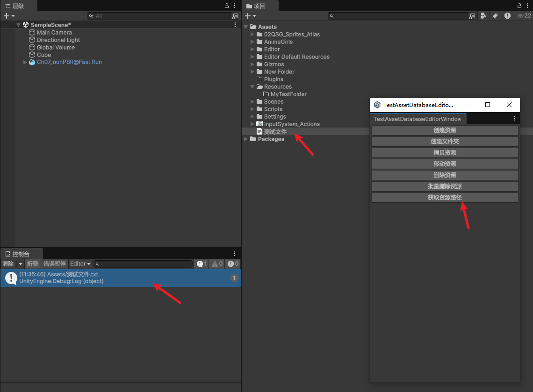Open the clear options dropdown arrow
This screenshot has height=392, width=533.
pos(21,264)
